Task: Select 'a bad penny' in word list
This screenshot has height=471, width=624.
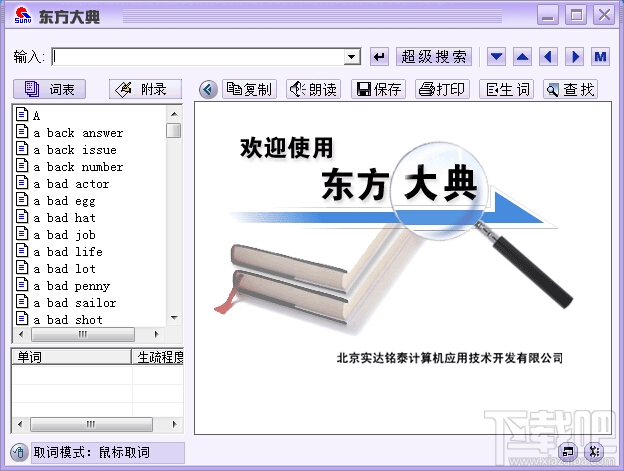Action: pyautogui.click(x=71, y=286)
